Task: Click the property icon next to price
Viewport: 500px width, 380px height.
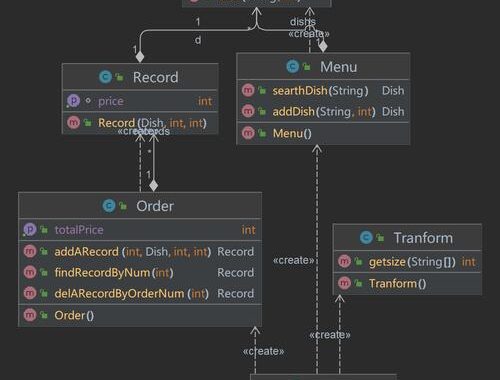Action: coord(73,101)
